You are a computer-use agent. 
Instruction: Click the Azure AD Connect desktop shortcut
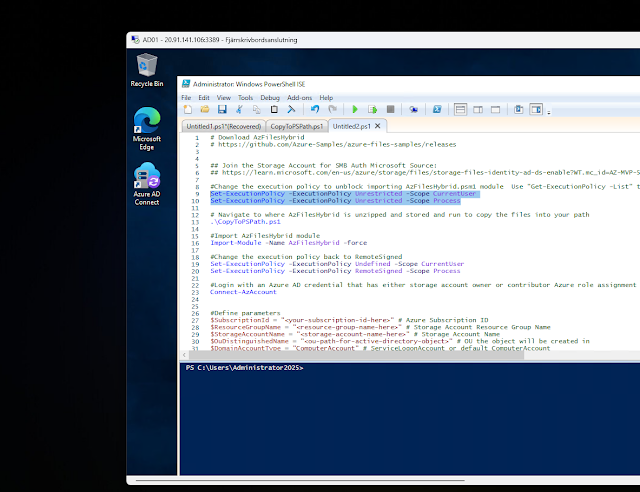coord(147,184)
